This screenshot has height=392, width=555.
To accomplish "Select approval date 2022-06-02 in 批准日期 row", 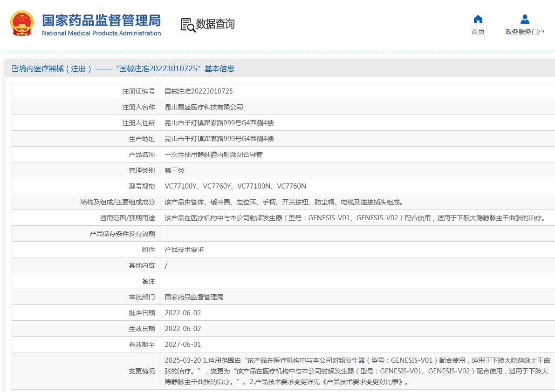I will [x=183, y=313].
